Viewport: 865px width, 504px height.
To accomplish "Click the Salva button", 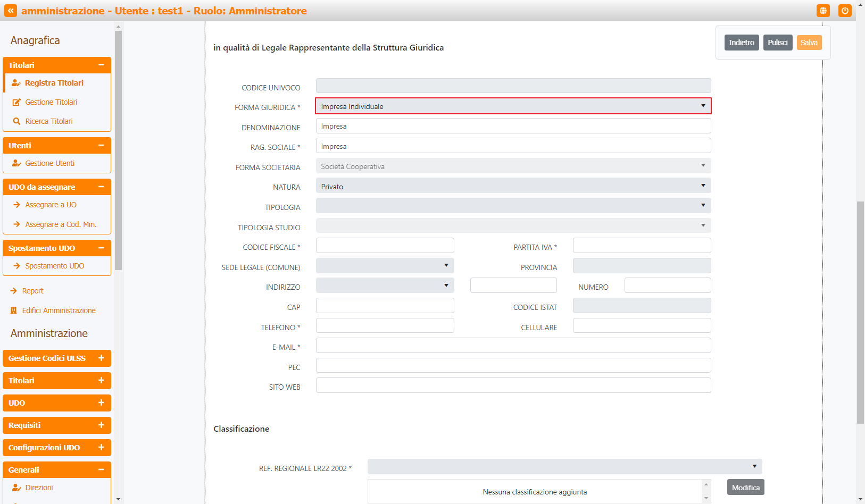I will point(809,43).
